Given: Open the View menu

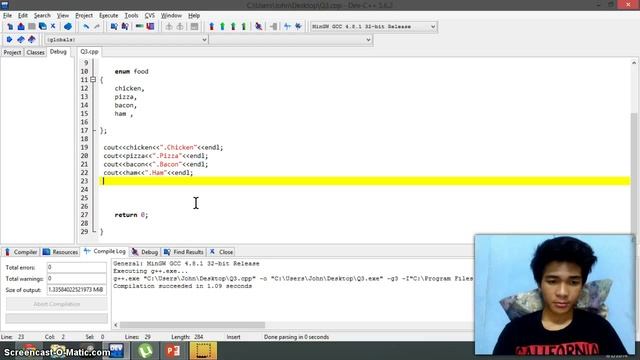Looking at the screenshot, I should 62,16.
